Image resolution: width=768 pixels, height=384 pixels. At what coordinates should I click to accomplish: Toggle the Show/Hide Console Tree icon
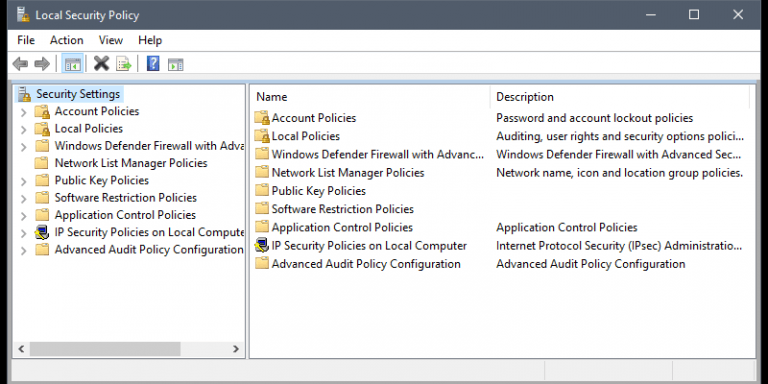72,64
